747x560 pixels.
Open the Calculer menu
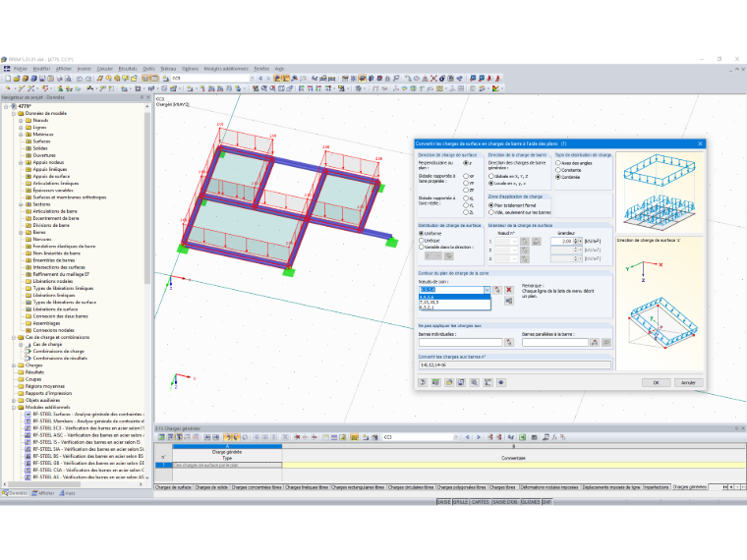point(105,69)
